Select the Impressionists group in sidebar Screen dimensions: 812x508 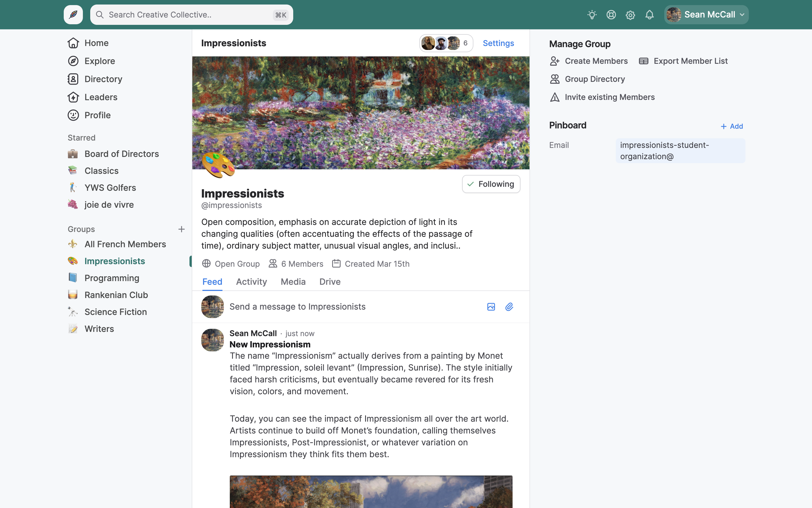(x=114, y=261)
